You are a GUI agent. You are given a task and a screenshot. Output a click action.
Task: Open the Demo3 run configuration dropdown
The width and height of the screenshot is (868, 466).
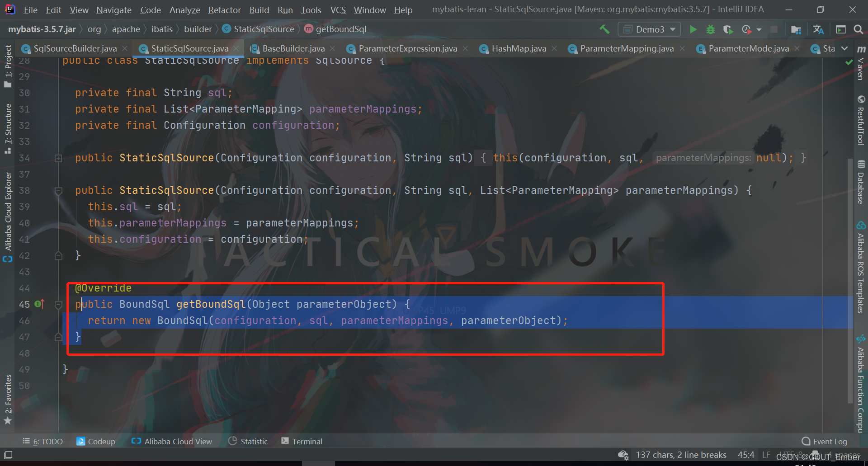[x=649, y=29]
